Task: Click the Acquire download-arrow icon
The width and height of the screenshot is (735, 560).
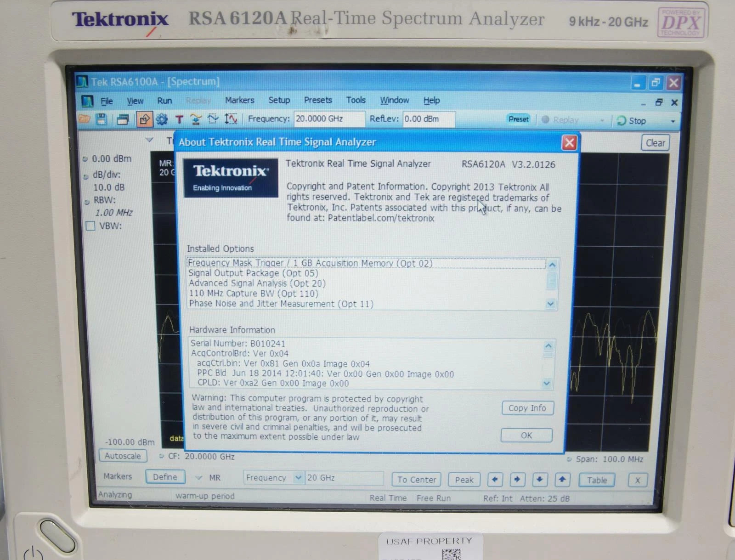Action: click(x=196, y=119)
